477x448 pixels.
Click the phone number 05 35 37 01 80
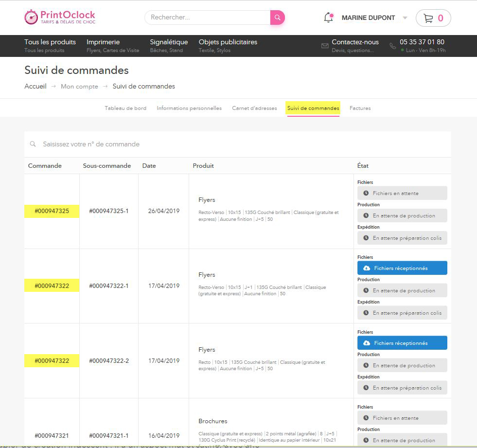422,42
